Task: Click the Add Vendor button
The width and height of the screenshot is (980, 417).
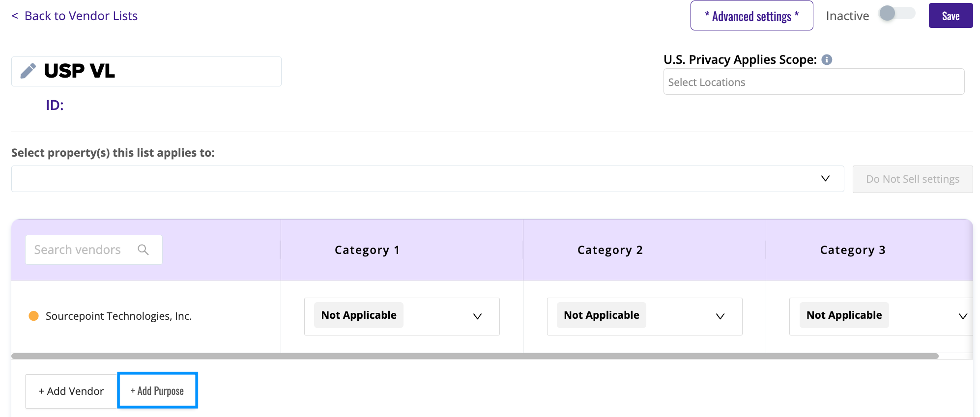Action: (x=71, y=391)
